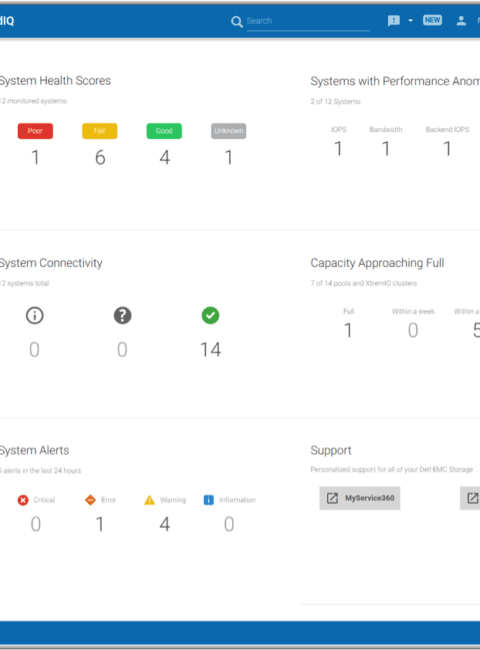Click the Backend IOPS anomaly count

tap(447, 148)
